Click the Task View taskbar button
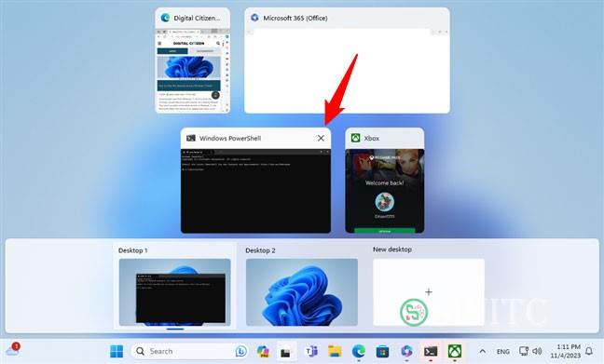 pyautogui.click(x=286, y=351)
